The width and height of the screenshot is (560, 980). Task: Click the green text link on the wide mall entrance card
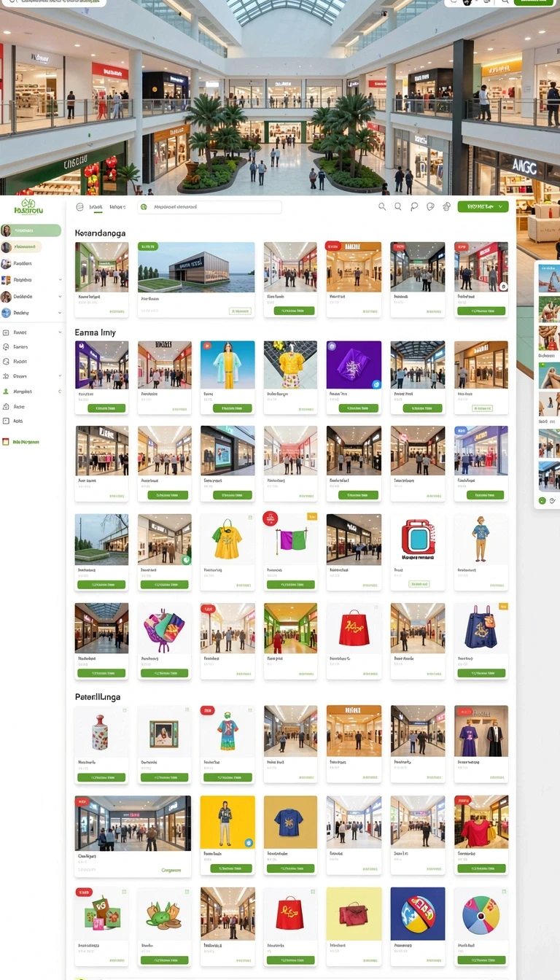point(171,870)
